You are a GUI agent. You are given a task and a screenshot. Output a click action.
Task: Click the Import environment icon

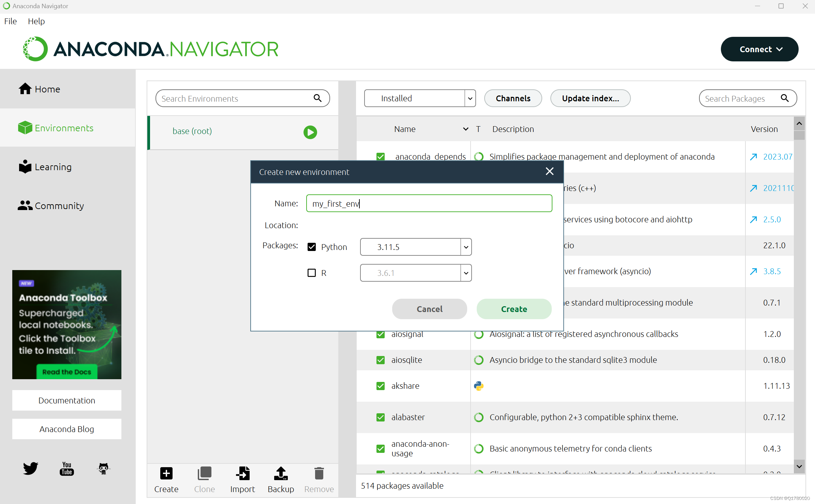[x=242, y=473]
